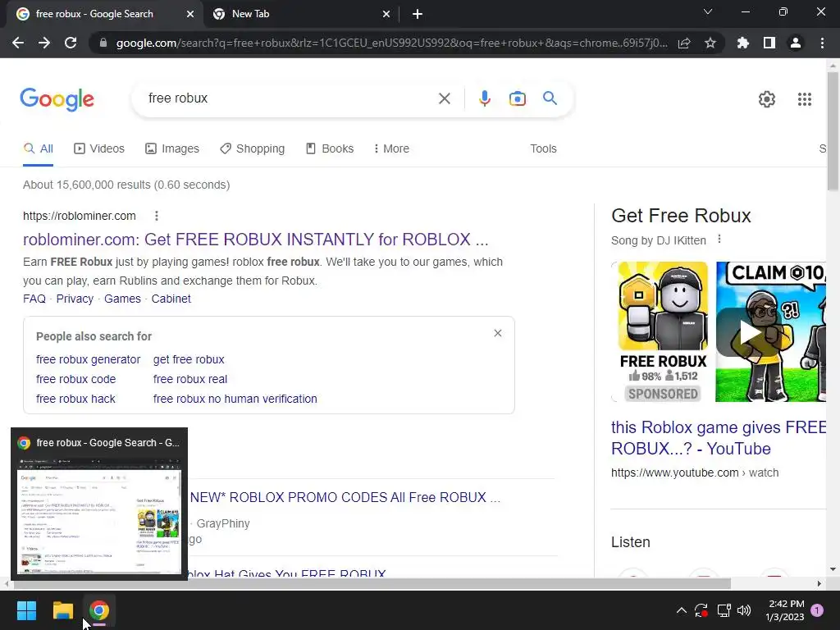Viewport: 840px width, 630px height.
Task: Open the Chrome three-dot menu
Action: point(822,43)
